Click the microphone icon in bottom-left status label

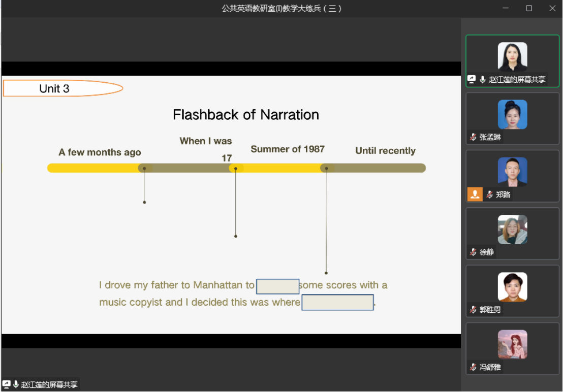(16, 384)
